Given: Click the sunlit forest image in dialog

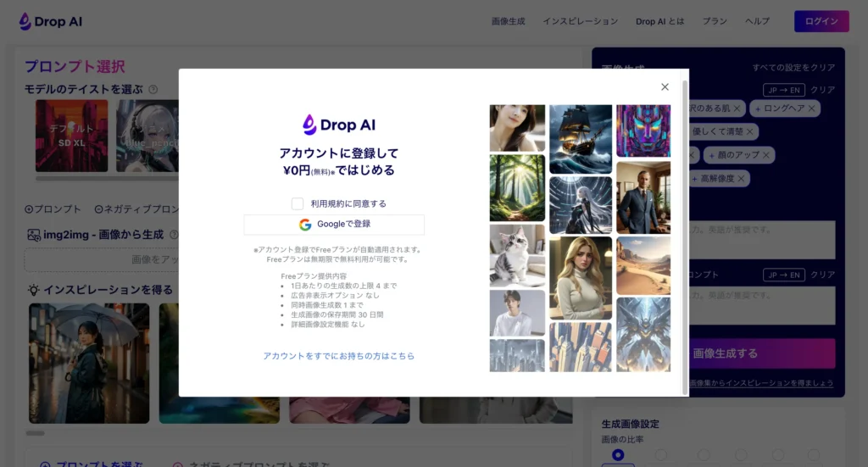Looking at the screenshot, I should tap(517, 188).
